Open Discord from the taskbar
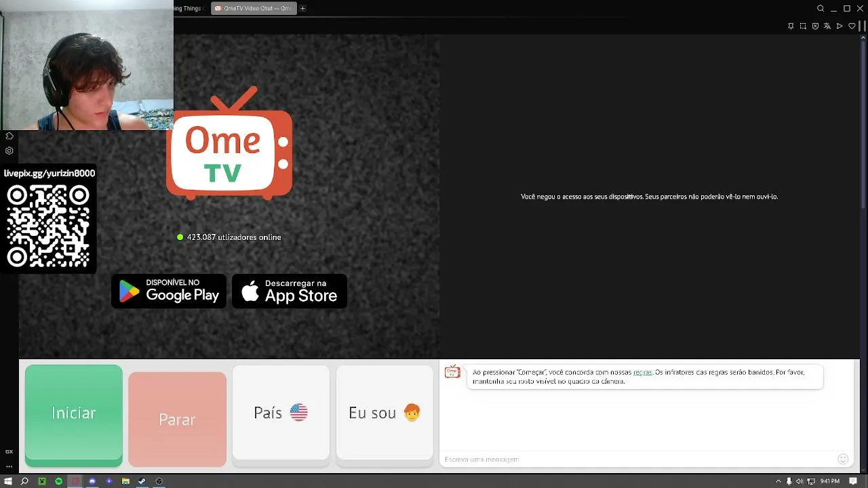 click(92, 481)
